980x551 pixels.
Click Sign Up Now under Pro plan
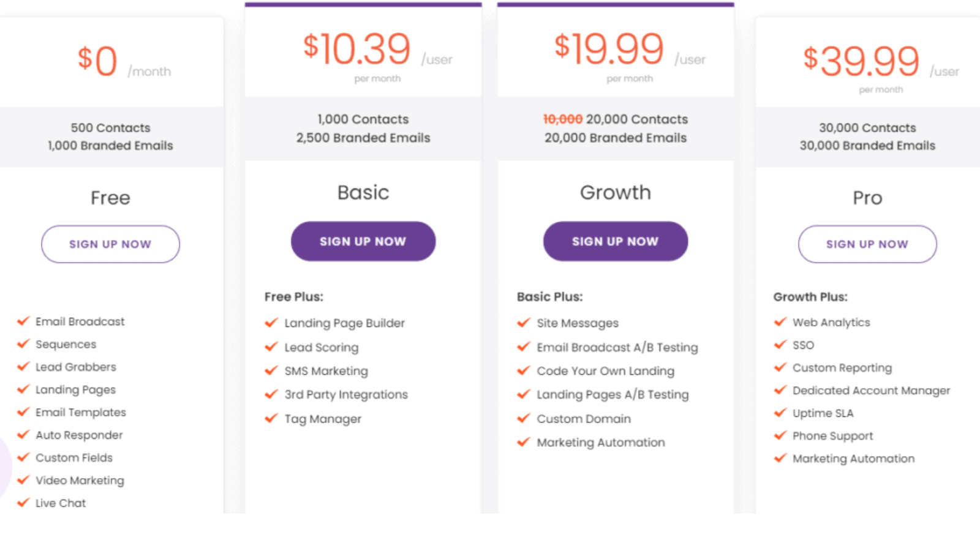[867, 244]
